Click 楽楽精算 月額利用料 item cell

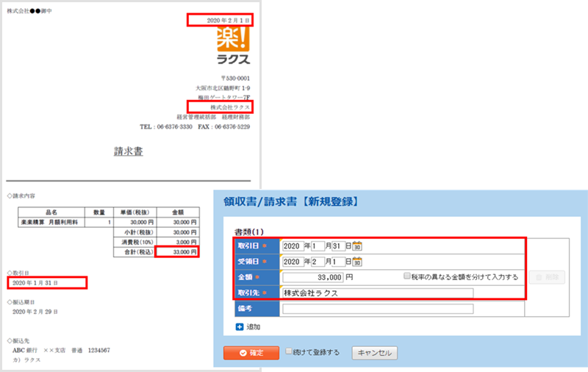[x=51, y=222]
